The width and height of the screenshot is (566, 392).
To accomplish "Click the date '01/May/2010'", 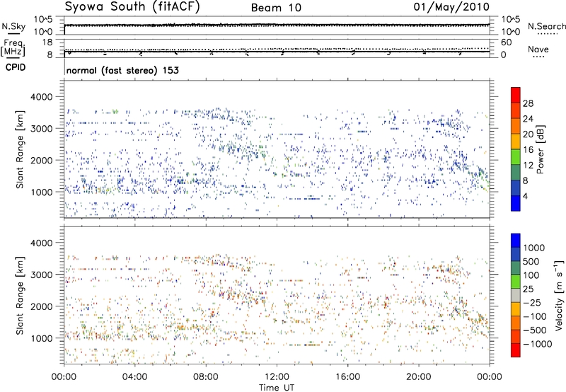I will click(x=451, y=6).
